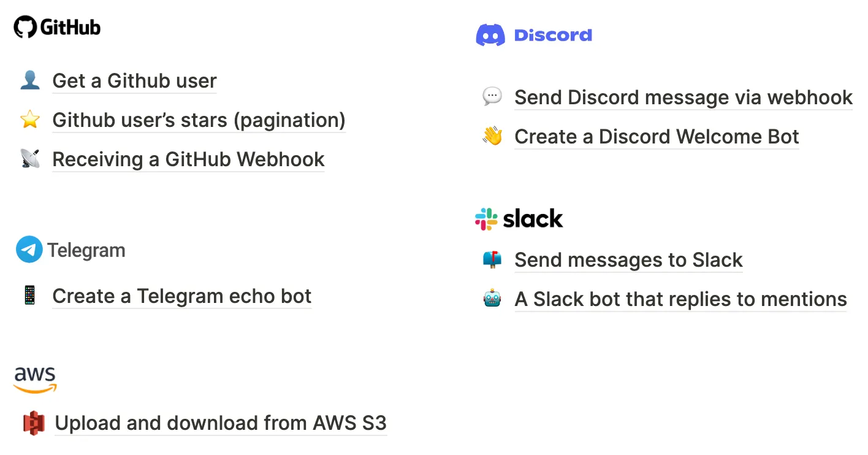
Task: Open Create a Telegram echo bot
Action: point(181,296)
